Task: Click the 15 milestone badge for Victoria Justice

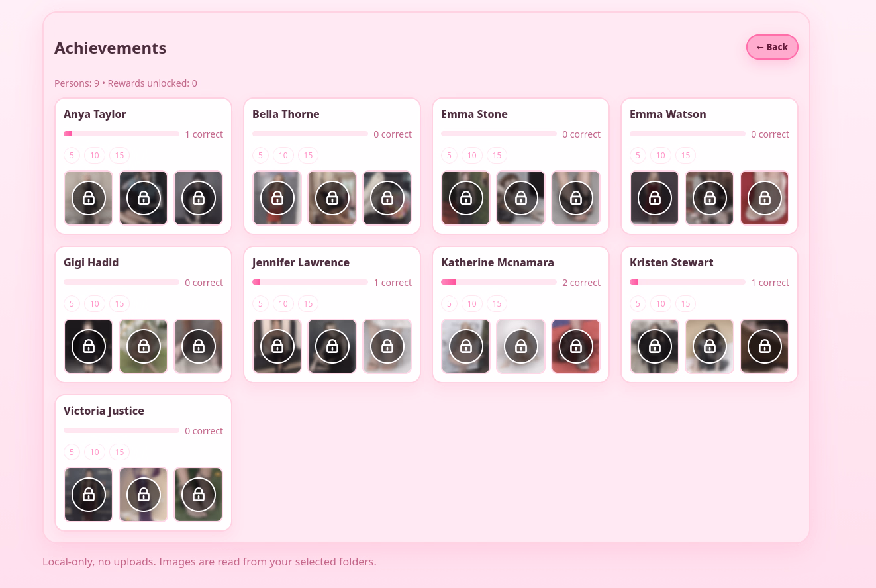Action: (119, 452)
